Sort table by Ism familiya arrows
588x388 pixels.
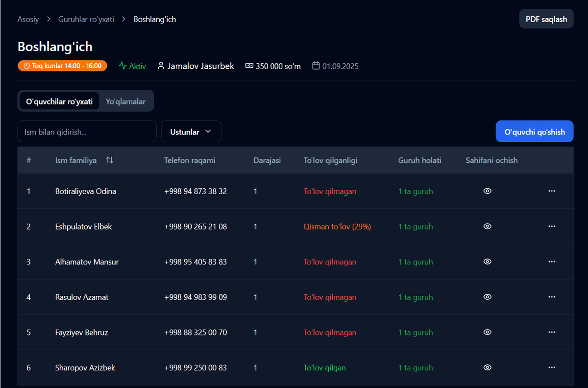click(x=109, y=160)
